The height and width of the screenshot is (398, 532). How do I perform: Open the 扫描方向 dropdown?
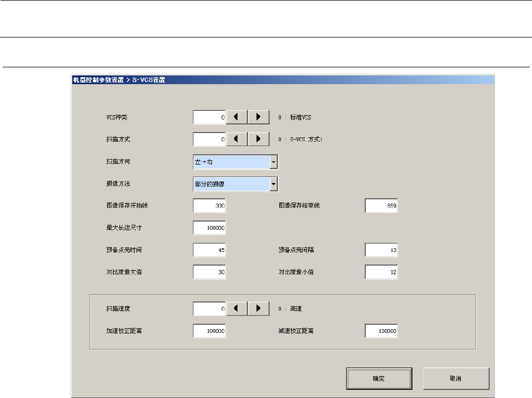tap(274, 162)
